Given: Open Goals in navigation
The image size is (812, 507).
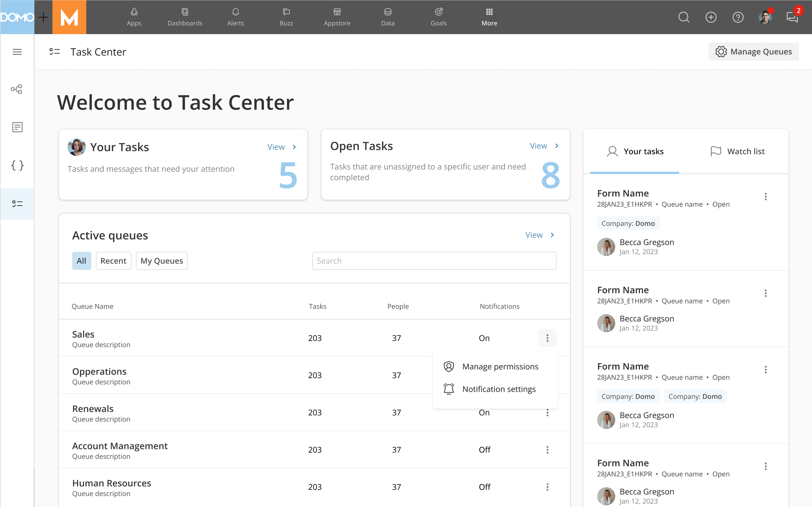Looking at the screenshot, I should (438, 17).
